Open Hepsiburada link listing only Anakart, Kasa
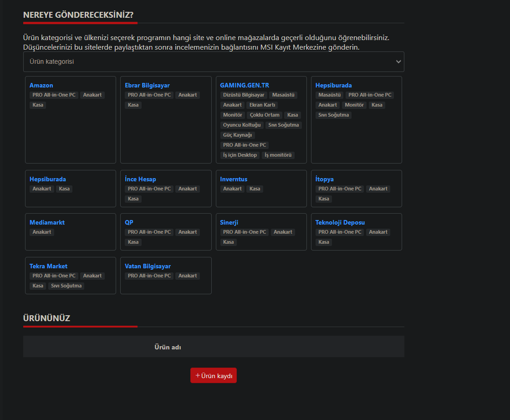Screen dimensions: 510x420 (48, 179)
